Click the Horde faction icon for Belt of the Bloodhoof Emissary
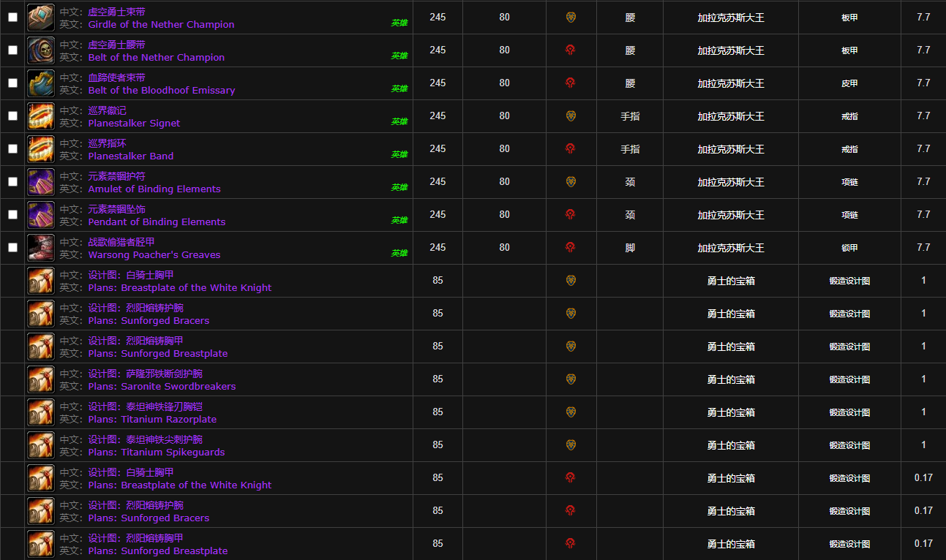The image size is (946, 560). click(571, 83)
